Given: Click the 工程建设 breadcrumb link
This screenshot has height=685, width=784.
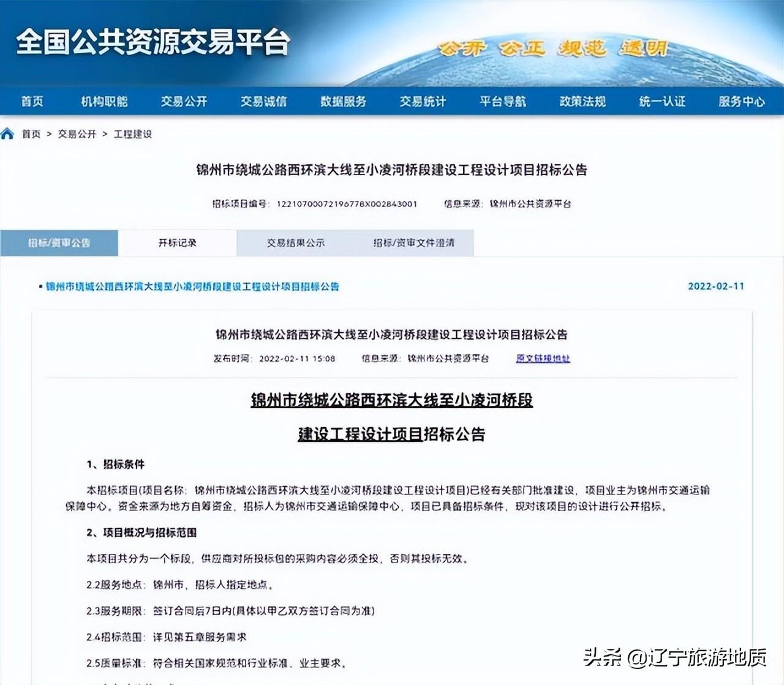Looking at the screenshot, I should (133, 134).
